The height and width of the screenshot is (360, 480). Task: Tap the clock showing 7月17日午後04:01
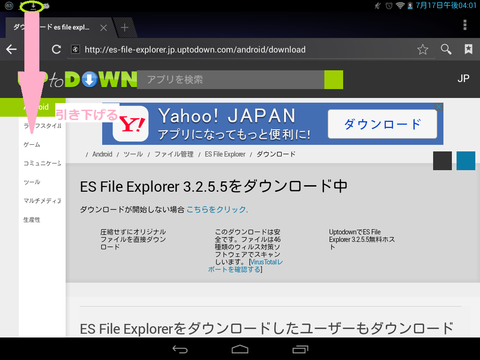pos(446,5)
